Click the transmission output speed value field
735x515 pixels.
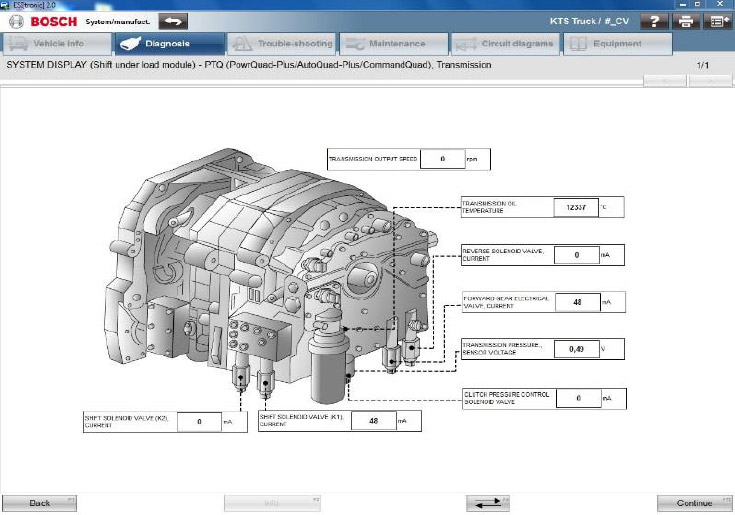[x=442, y=159]
